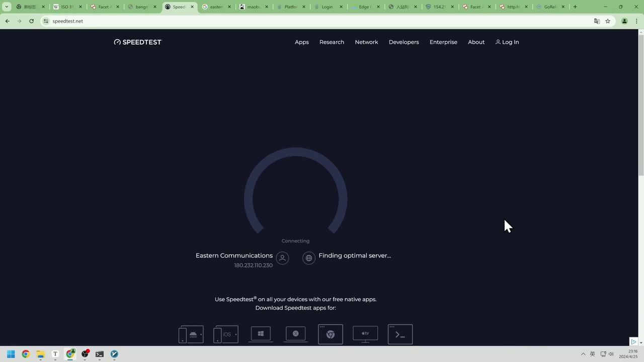This screenshot has width=644, height=362.
Task: Select the Mac app download icon
Action: pos(296,334)
